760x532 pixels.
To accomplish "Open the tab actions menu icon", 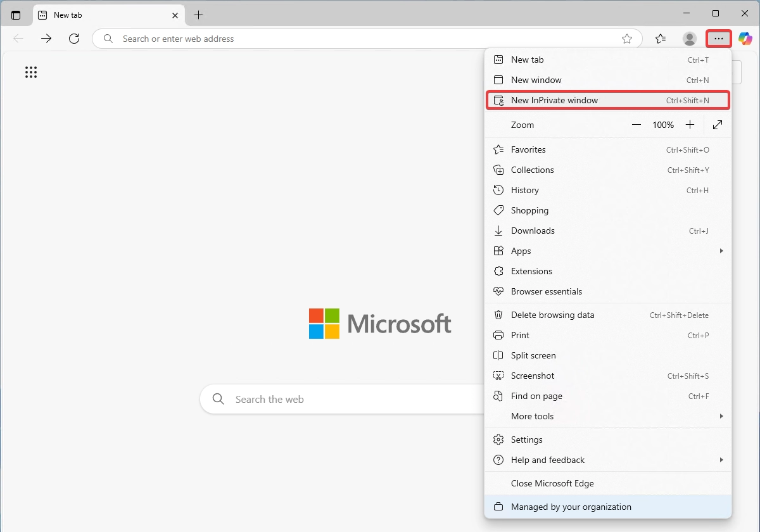I will click(x=16, y=15).
